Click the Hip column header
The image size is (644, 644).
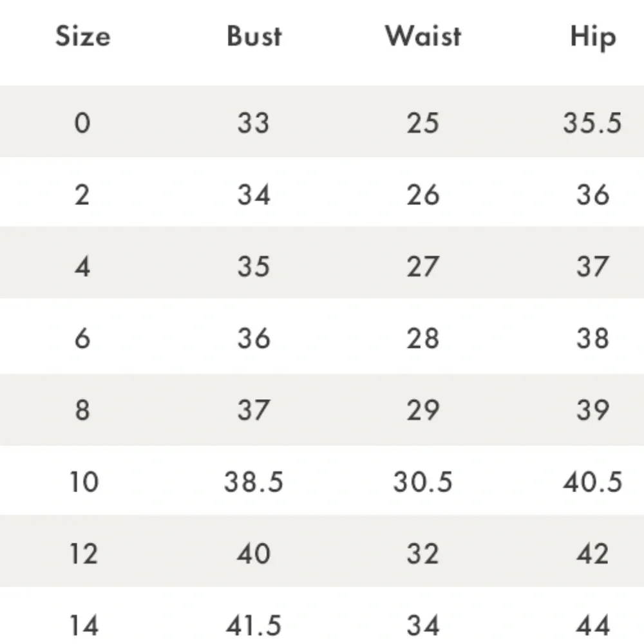(593, 38)
